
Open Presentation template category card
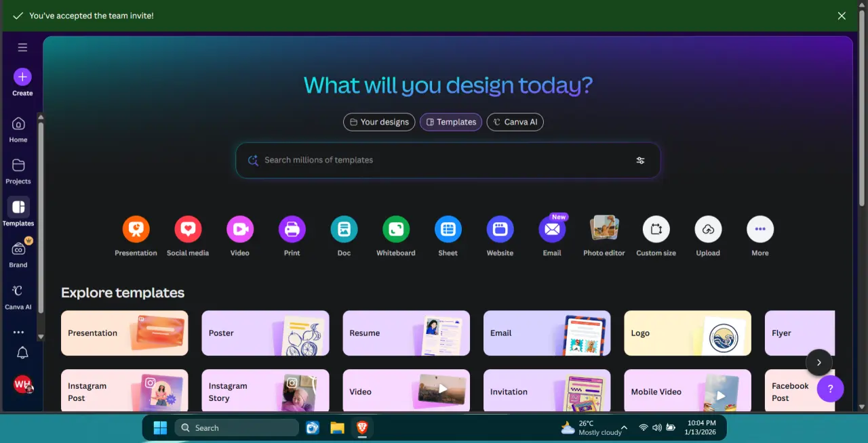pyautogui.click(x=125, y=333)
